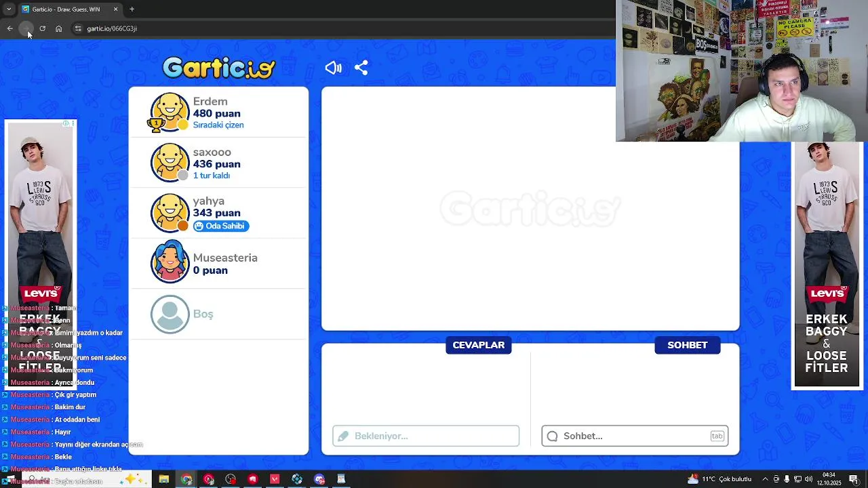Click Museasteria's player avatar
The width and height of the screenshot is (868, 488).
coord(170,262)
